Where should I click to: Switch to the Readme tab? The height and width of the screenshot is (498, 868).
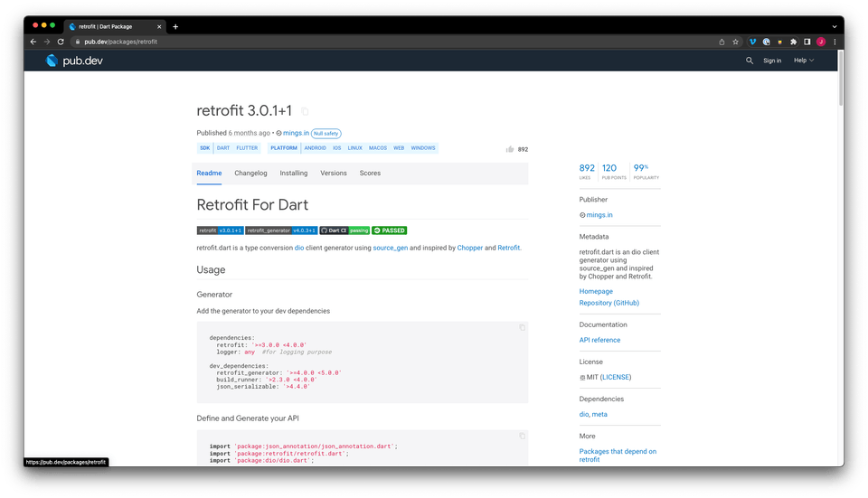209,174
